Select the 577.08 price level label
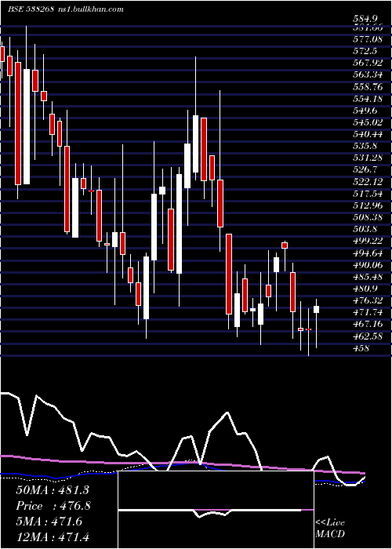This screenshot has width=392, height=549. (x=367, y=39)
